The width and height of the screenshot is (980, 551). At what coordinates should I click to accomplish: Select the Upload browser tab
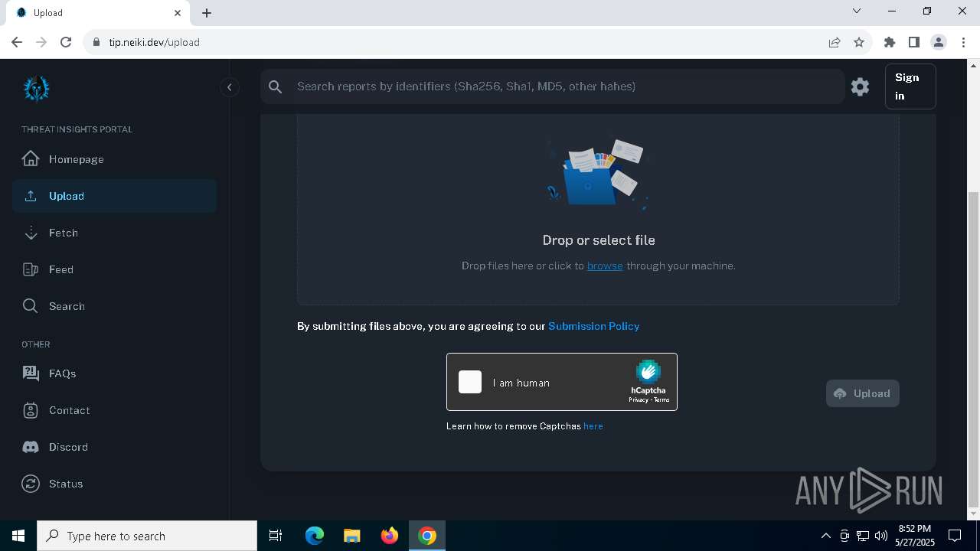[x=97, y=13]
